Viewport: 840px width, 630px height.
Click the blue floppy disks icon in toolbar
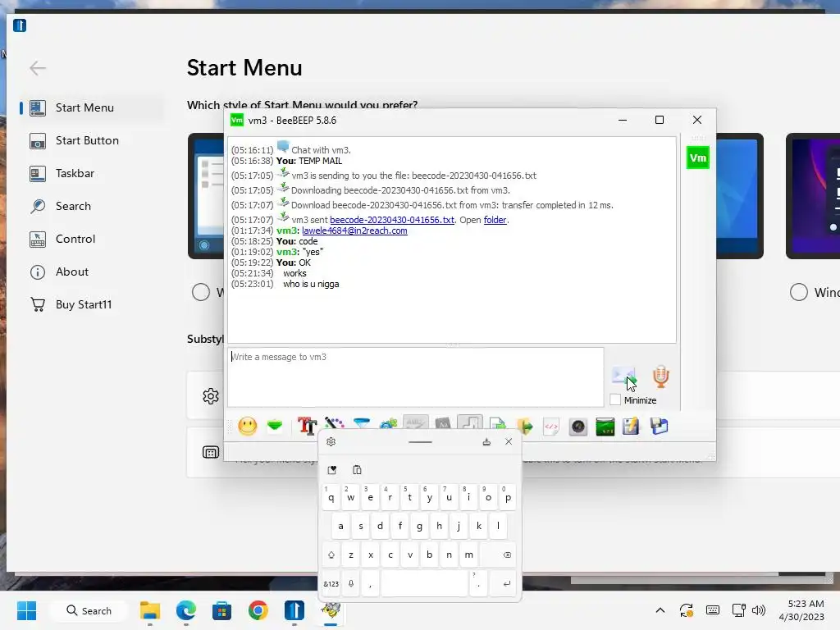coord(659,427)
